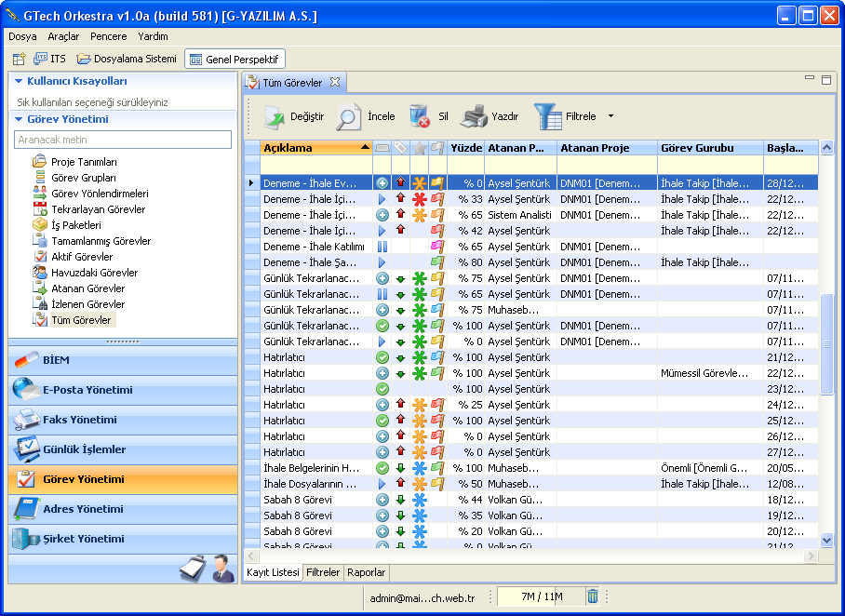
Task: Minimize the Tüm Görevler view panel
Action: (810, 77)
